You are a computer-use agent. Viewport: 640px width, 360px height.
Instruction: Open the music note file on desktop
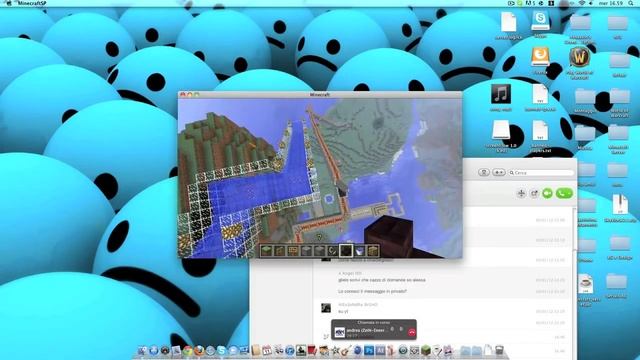tap(501, 95)
